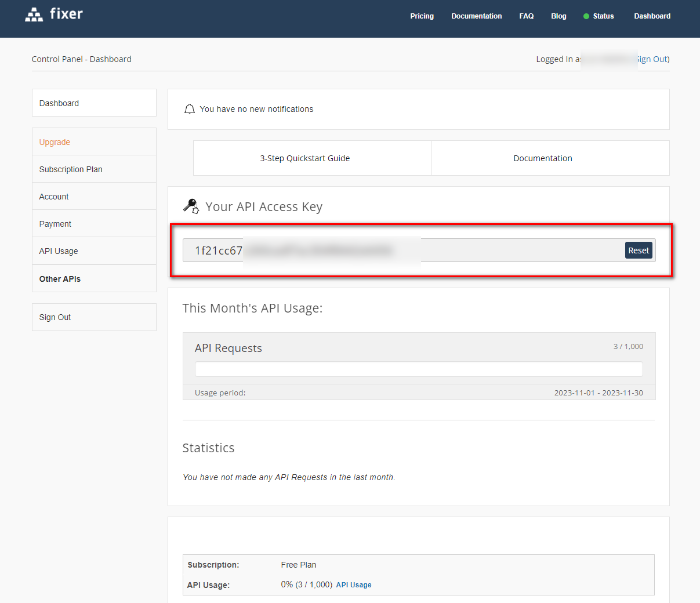This screenshot has width=700, height=603.
Task: Click the API Requests usage progress bar
Action: click(419, 369)
